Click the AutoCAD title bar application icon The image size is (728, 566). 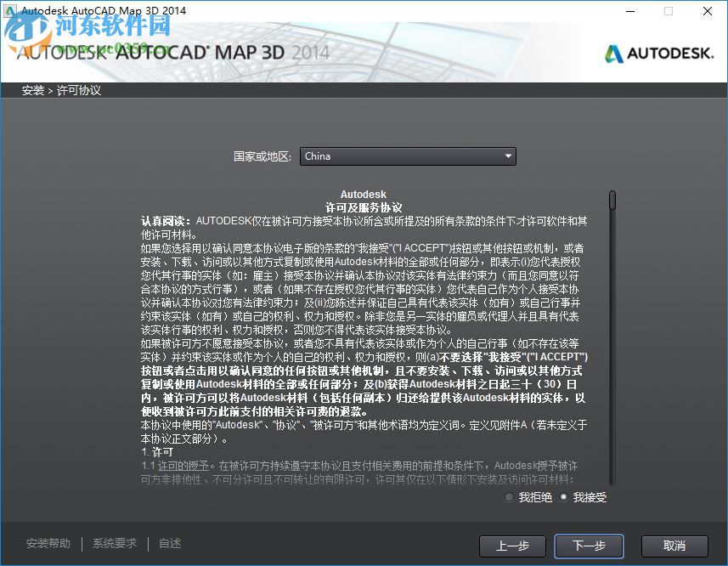click(9, 11)
